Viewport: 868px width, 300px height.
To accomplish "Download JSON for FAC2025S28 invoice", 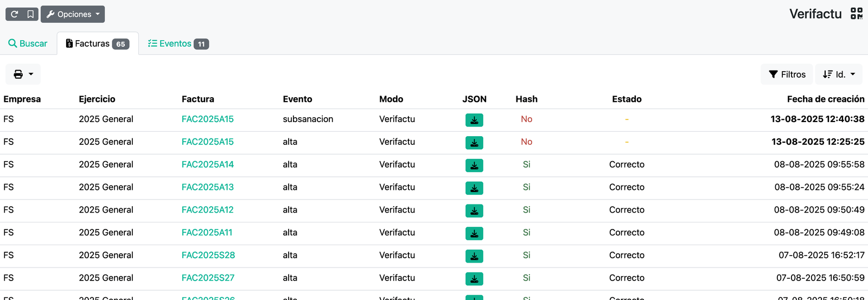I will (474, 256).
